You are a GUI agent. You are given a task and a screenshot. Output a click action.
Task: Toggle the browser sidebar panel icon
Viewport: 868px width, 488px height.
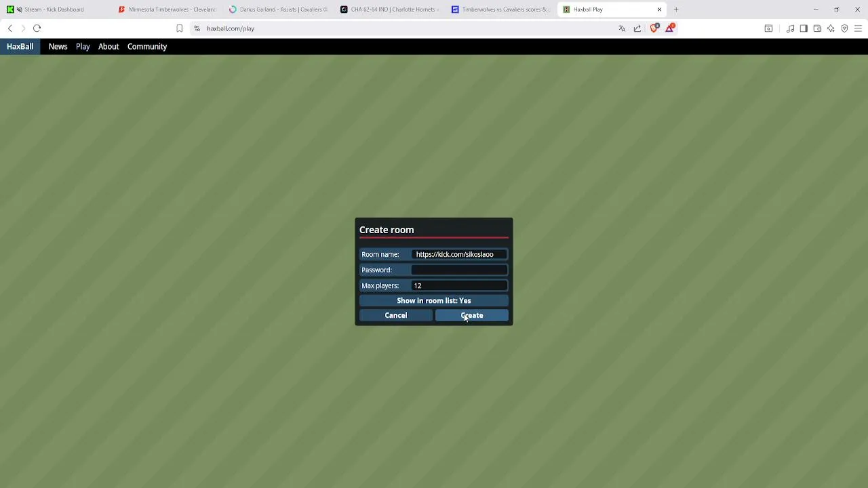(804, 28)
